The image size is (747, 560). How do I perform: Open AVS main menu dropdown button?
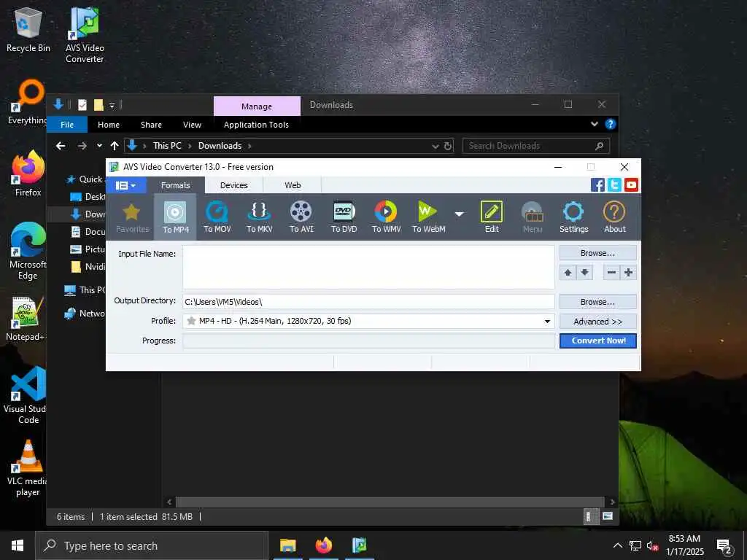[125, 185]
